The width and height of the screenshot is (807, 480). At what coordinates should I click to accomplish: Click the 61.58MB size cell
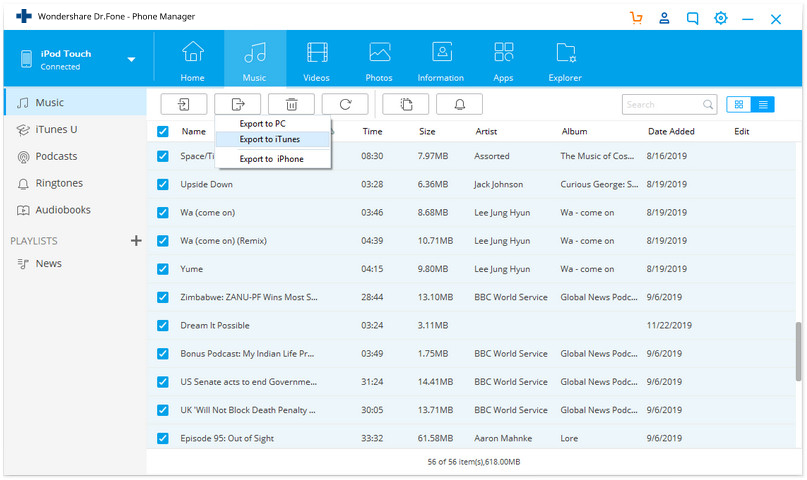tap(435, 438)
